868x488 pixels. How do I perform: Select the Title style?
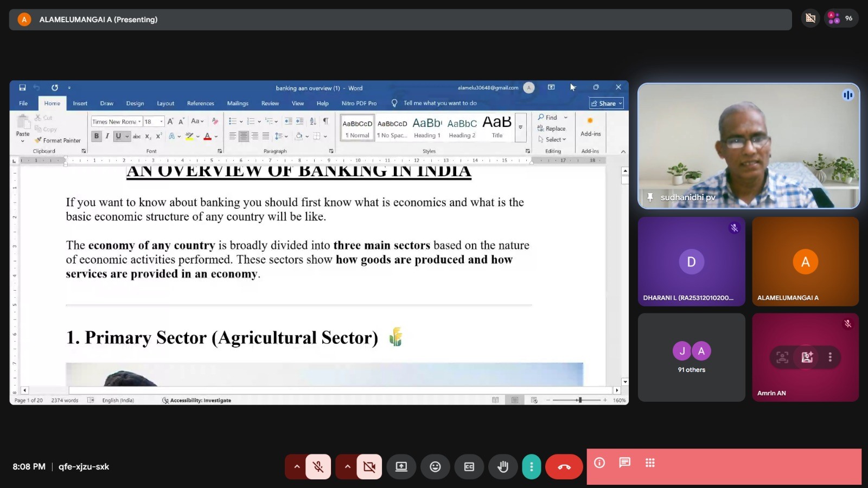[x=497, y=128]
